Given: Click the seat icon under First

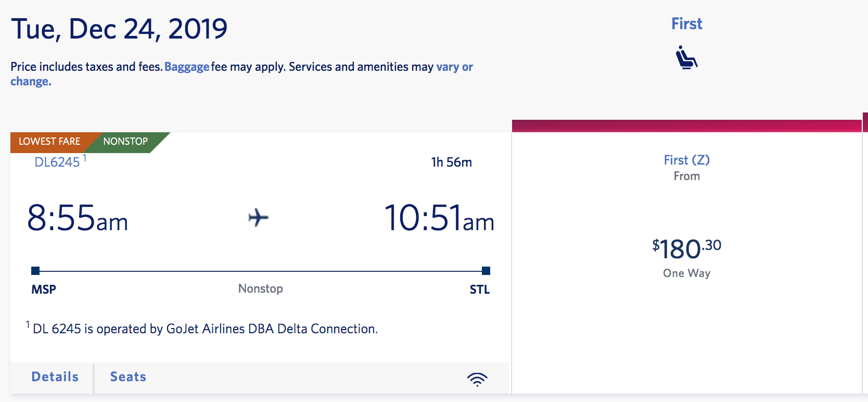Looking at the screenshot, I should [x=686, y=57].
